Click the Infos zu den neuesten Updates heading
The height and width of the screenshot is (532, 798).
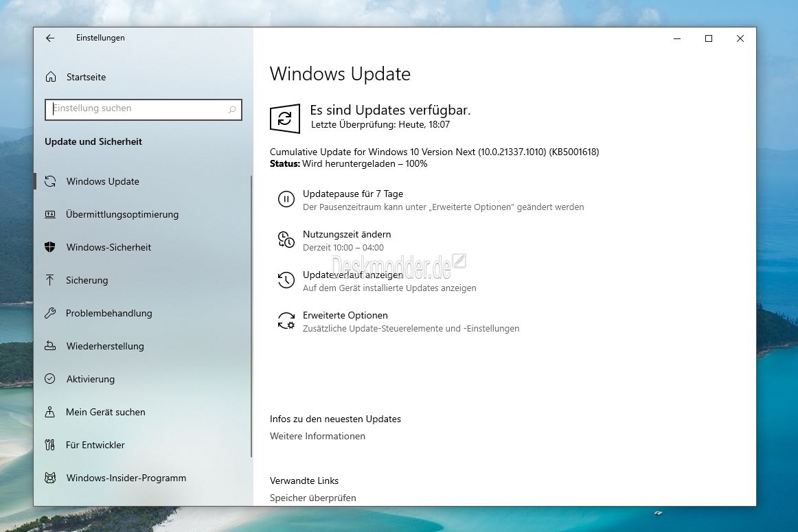[x=335, y=419]
